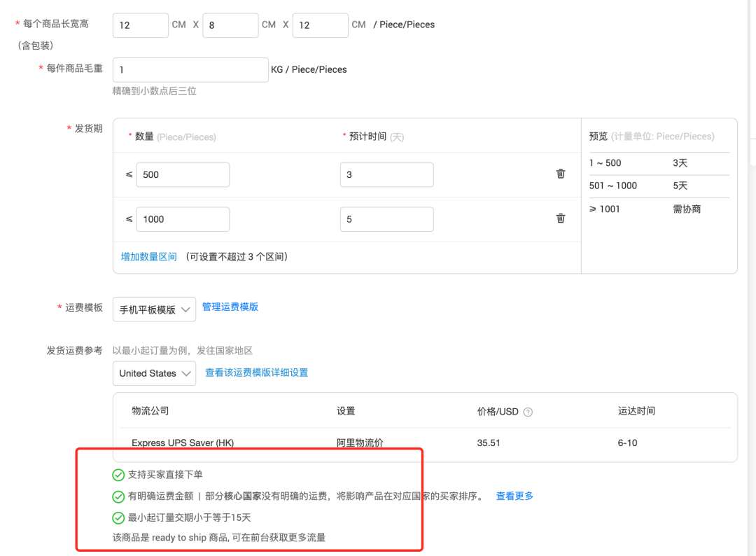Select the width input showing 8
Viewport: 756px width, 556px height.
pos(230,25)
